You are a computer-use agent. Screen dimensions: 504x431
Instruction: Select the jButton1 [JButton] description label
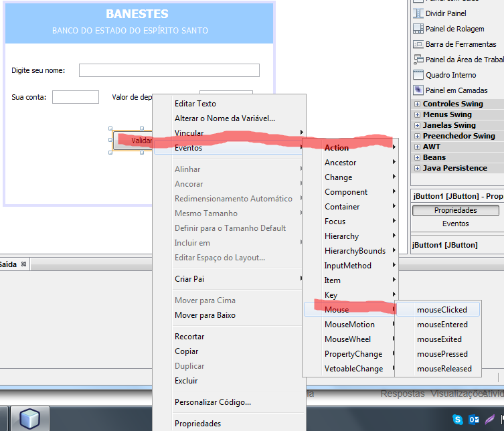(445, 245)
